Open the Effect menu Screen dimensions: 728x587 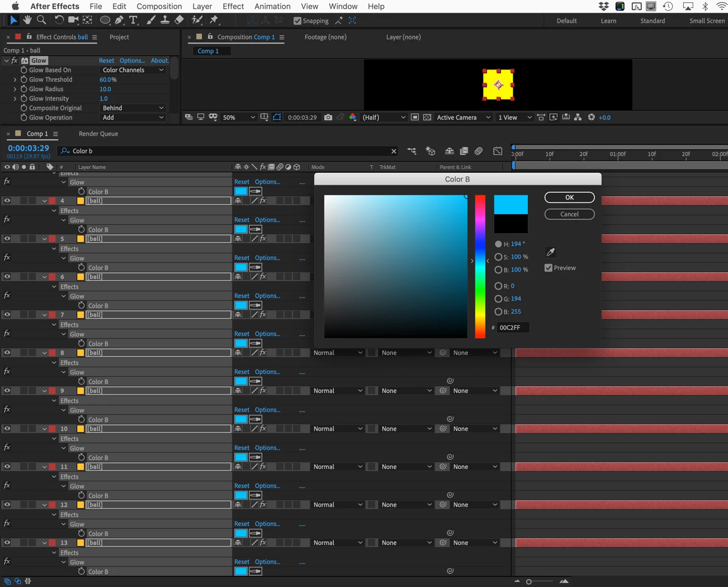233,6
